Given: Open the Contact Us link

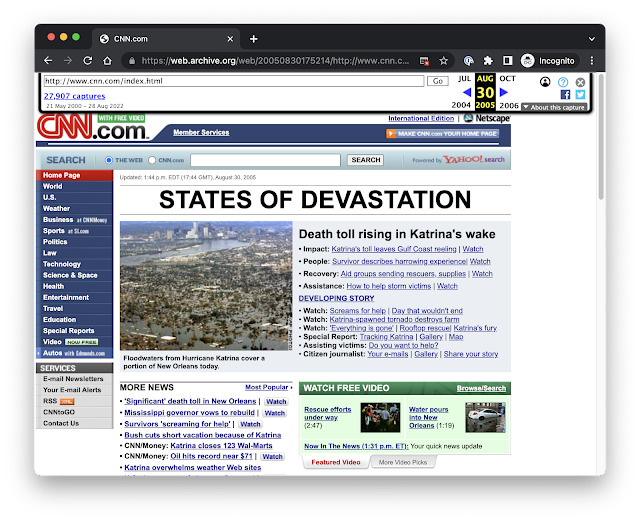Looking at the screenshot, I should pos(61,423).
